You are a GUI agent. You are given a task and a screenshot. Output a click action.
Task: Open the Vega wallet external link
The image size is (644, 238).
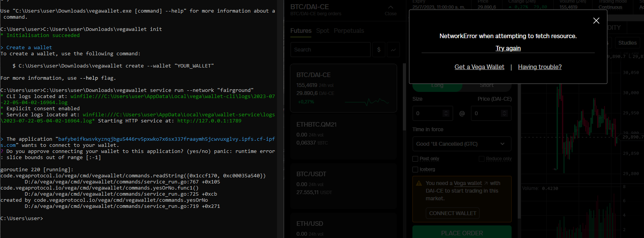[x=471, y=183]
